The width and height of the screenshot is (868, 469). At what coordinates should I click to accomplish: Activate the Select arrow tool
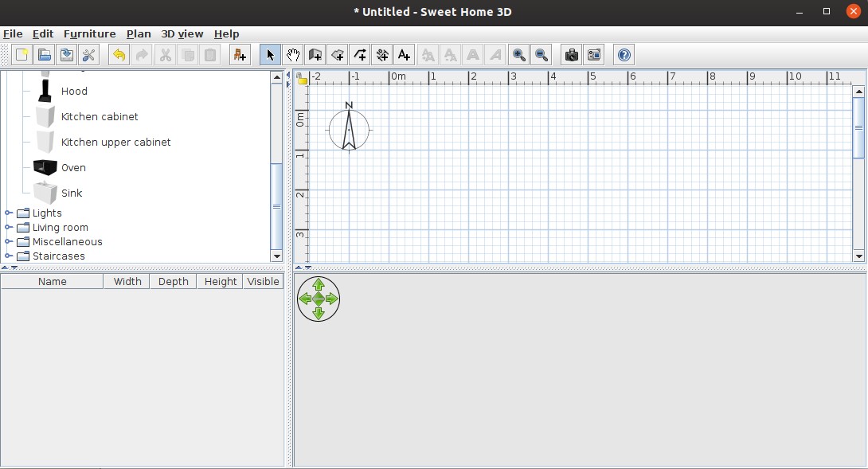click(270, 55)
